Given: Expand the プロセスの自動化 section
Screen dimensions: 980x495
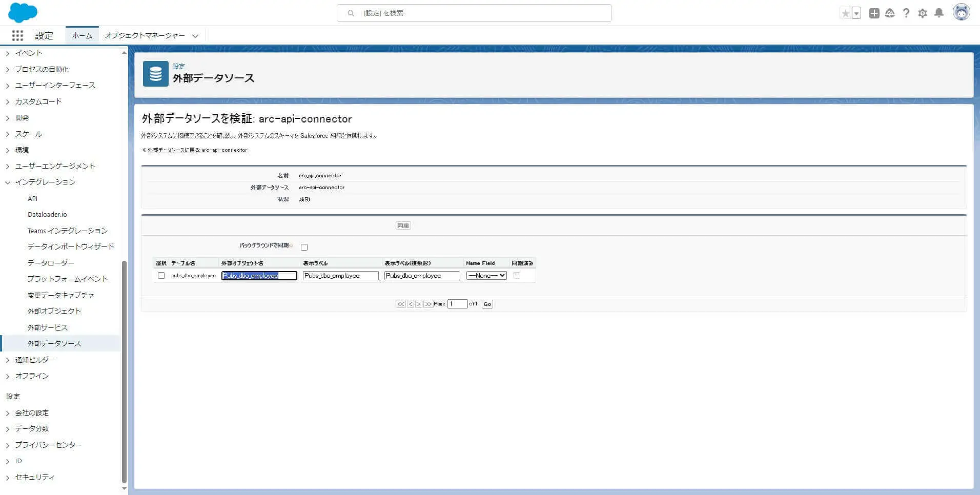Looking at the screenshot, I should (8, 70).
